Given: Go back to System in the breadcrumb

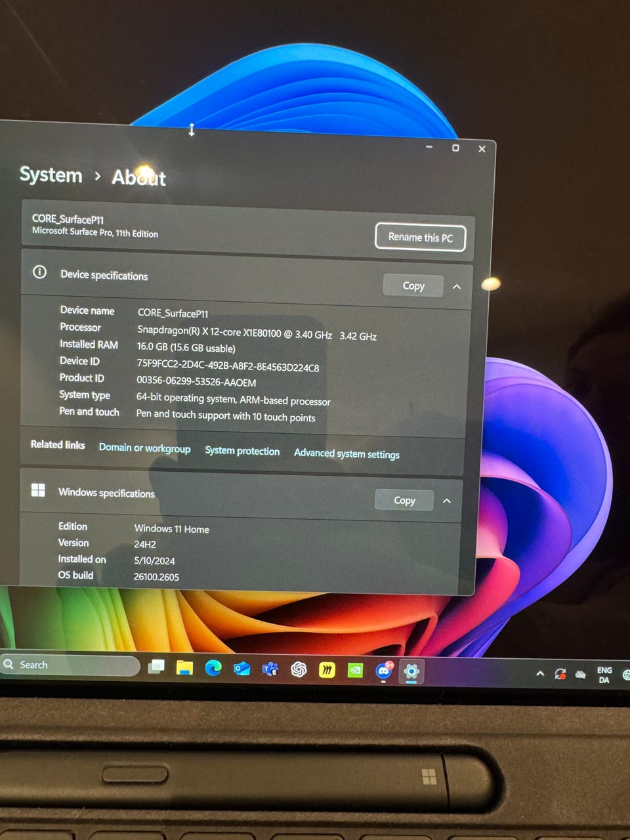Looking at the screenshot, I should coord(51,175).
